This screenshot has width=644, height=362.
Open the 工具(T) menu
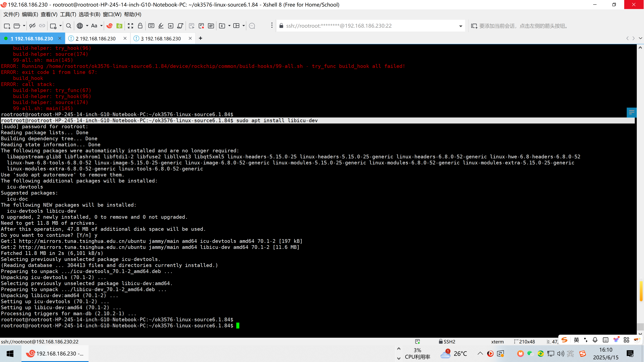68,14
